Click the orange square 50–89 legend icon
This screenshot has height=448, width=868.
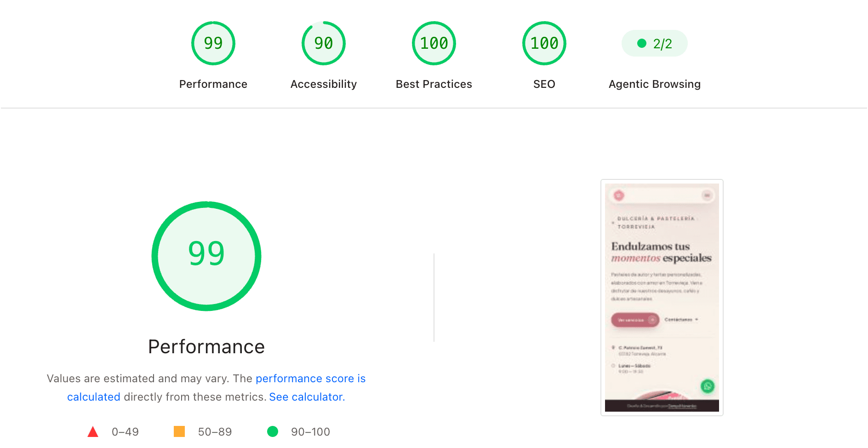tap(179, 431)
